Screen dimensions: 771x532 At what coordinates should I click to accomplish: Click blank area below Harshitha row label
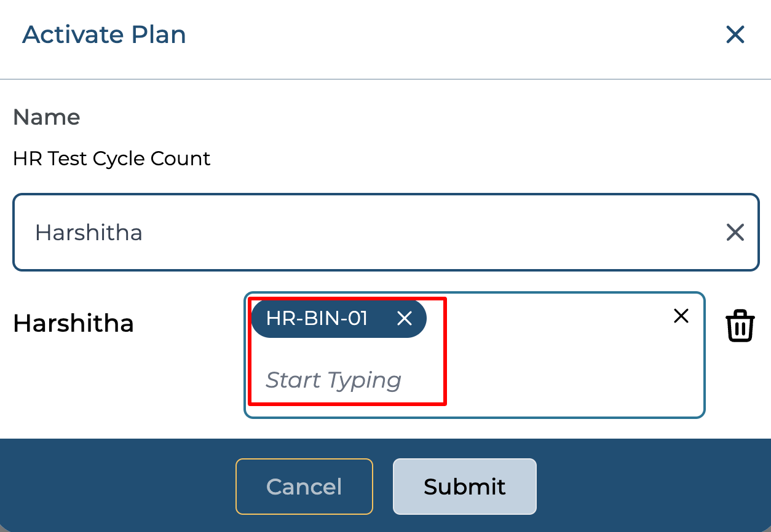92,387
